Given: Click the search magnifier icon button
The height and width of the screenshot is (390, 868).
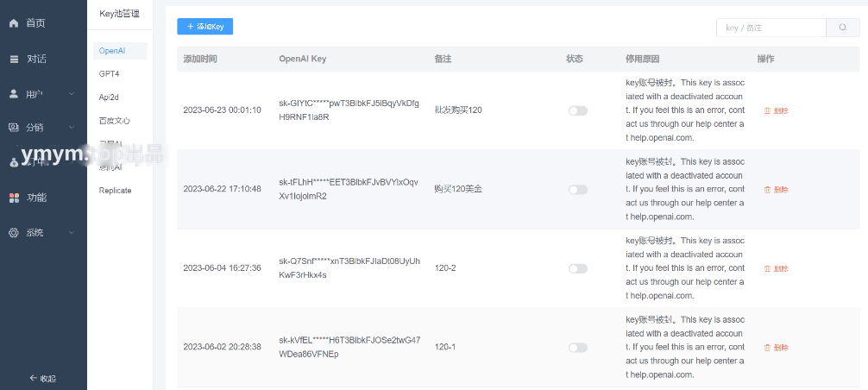Looking at the screenshot, I should tap(842, 28).
